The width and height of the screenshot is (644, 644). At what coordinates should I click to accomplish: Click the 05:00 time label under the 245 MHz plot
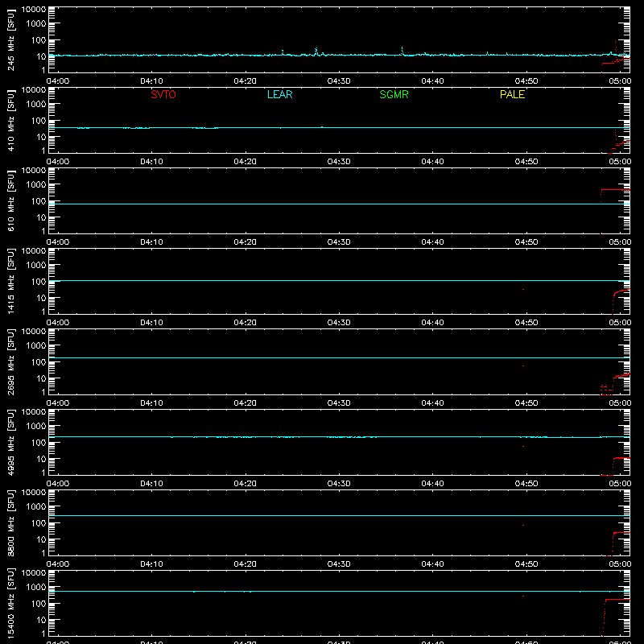pos(620,81)
